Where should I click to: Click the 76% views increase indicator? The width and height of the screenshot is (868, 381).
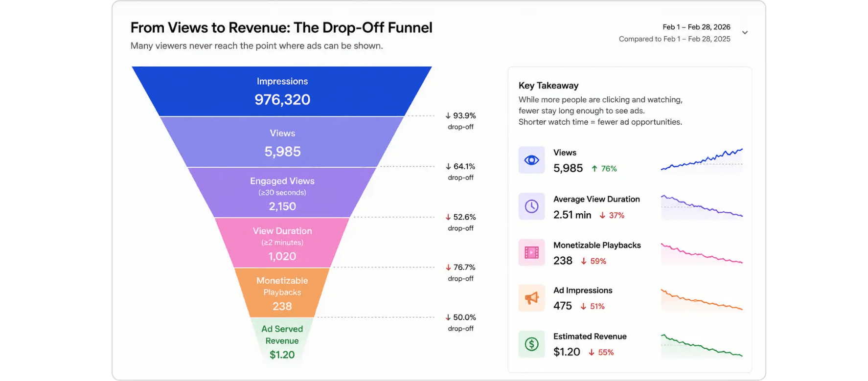(x=604, y=169)
